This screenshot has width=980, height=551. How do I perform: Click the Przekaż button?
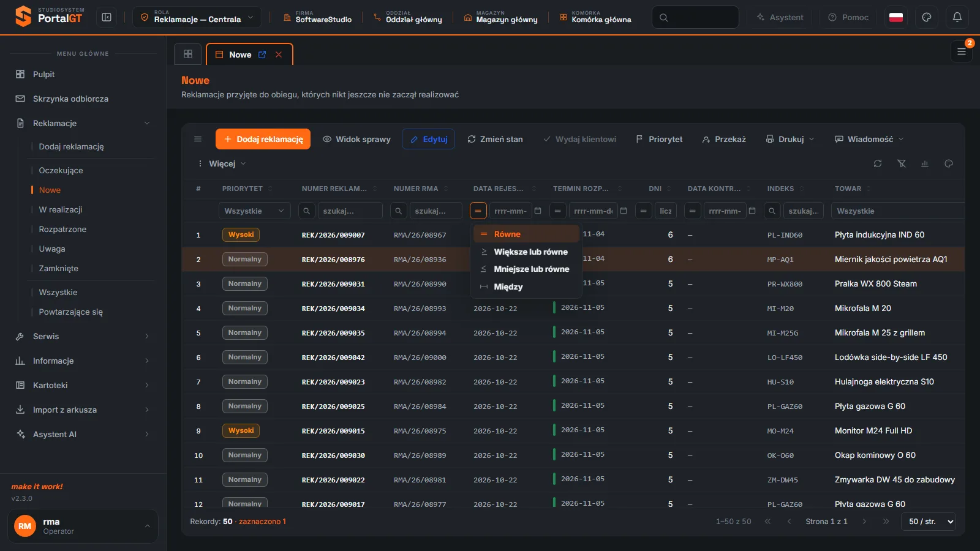coord(724,139)
